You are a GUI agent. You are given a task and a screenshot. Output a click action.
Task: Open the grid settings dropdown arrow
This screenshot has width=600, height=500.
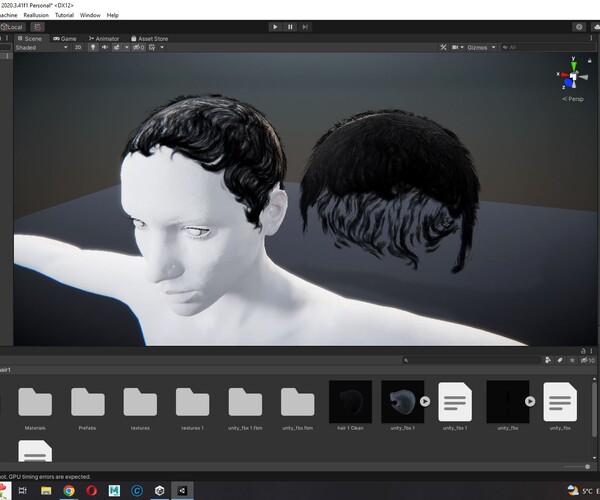[162, 47]
